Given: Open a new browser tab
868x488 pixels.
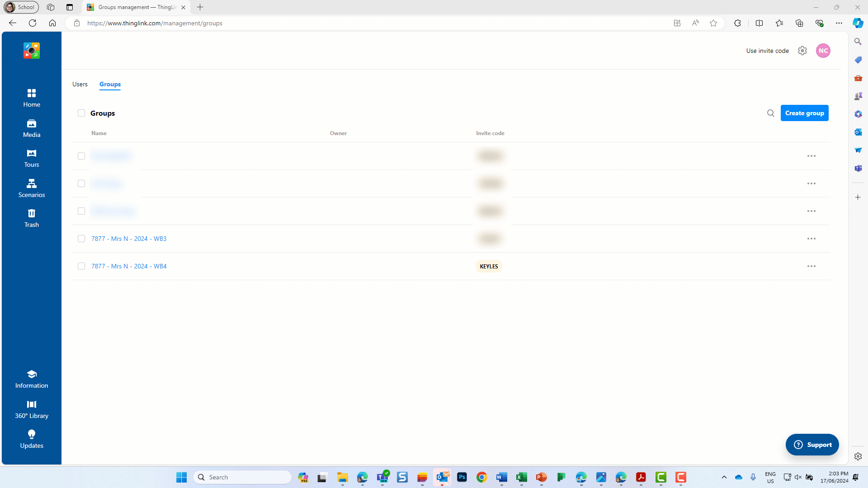Looking at the screenshot, I should [x=200, y=7].
